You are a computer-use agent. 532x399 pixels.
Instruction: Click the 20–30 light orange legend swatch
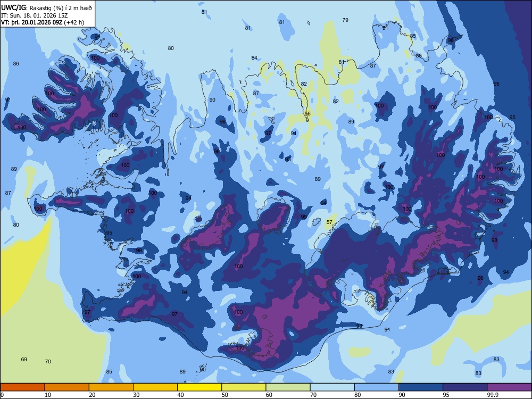tap(111, 387)
